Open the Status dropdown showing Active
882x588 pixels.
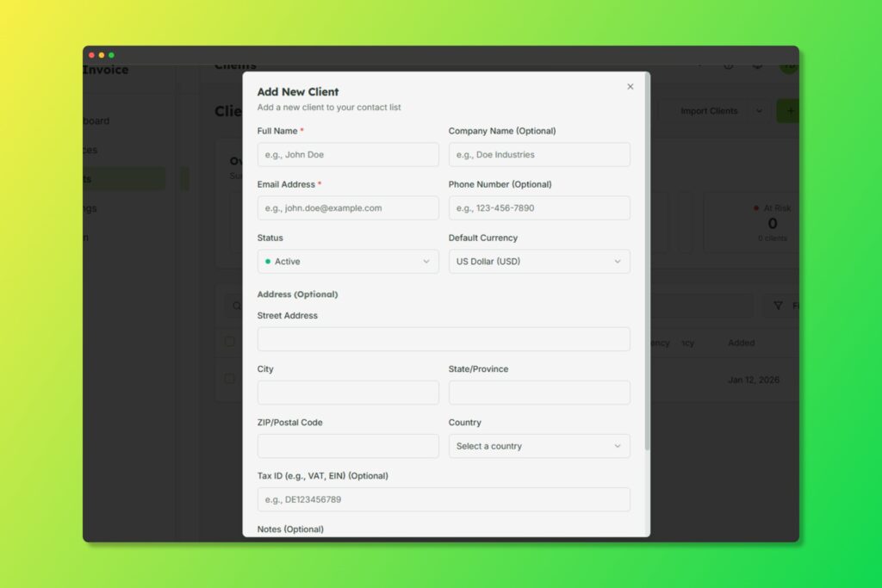pos(348,262)
